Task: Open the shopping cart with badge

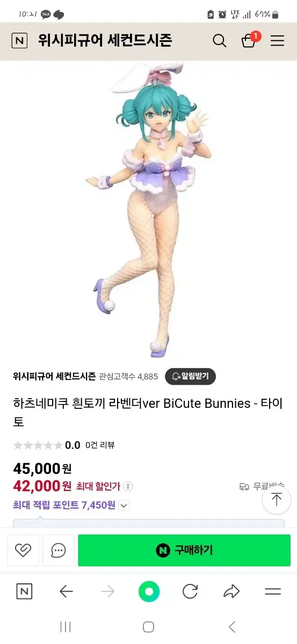Action: (250, 40)
